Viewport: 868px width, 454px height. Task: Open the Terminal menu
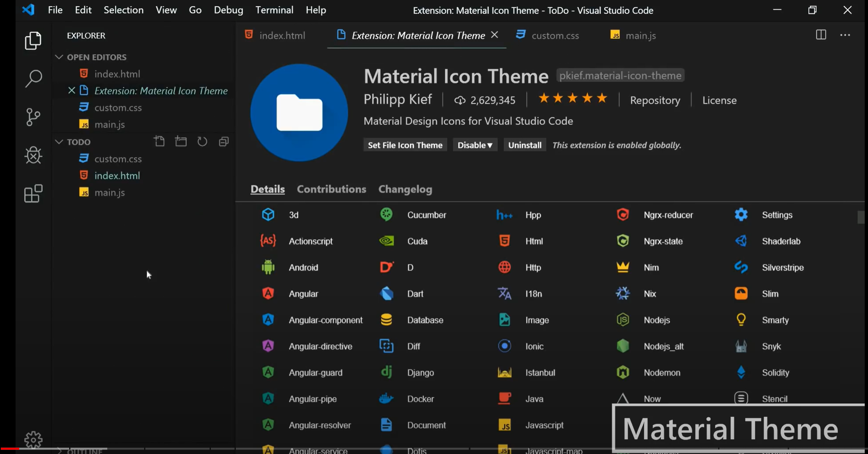[x=274, y=10]
